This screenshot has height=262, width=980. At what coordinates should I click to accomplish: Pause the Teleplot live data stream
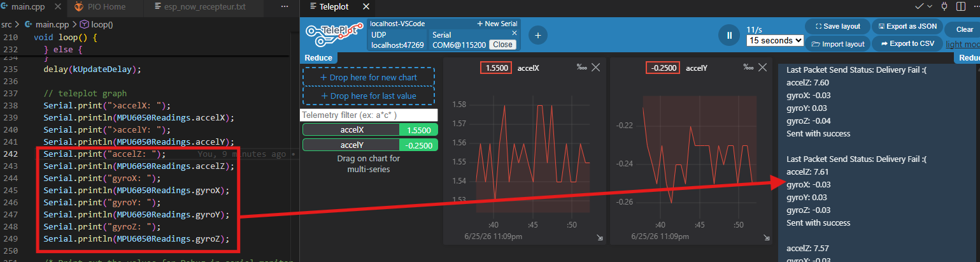coord(728,36)
